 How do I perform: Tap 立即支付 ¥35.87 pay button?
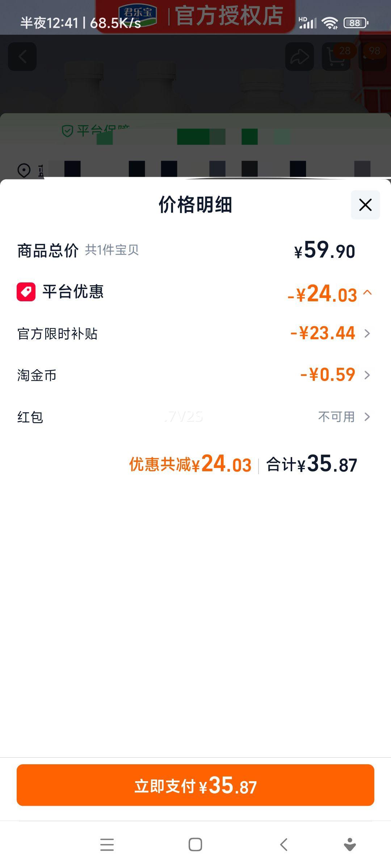pos(195,785)
